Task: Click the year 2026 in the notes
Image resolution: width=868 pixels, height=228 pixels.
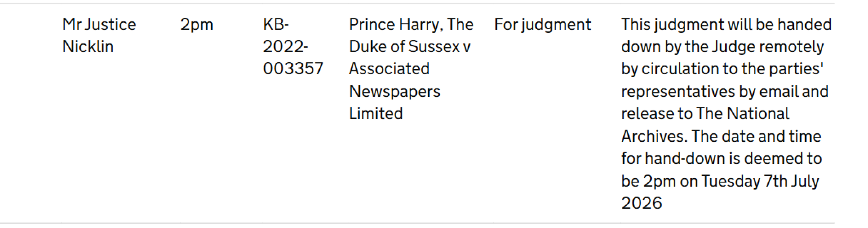Action: pos(641,203)
